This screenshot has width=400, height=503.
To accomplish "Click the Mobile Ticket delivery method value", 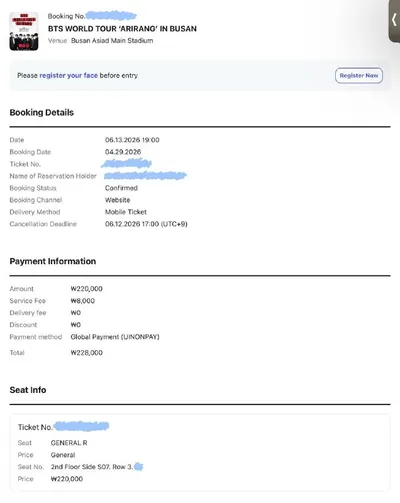I will (126, 212).
